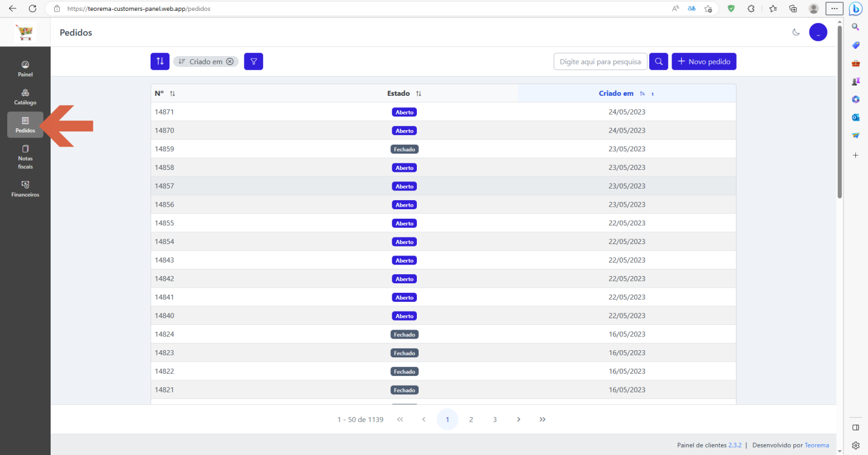Click Aberto badge of order 14854
868x455 pixels.
point(404,242)
